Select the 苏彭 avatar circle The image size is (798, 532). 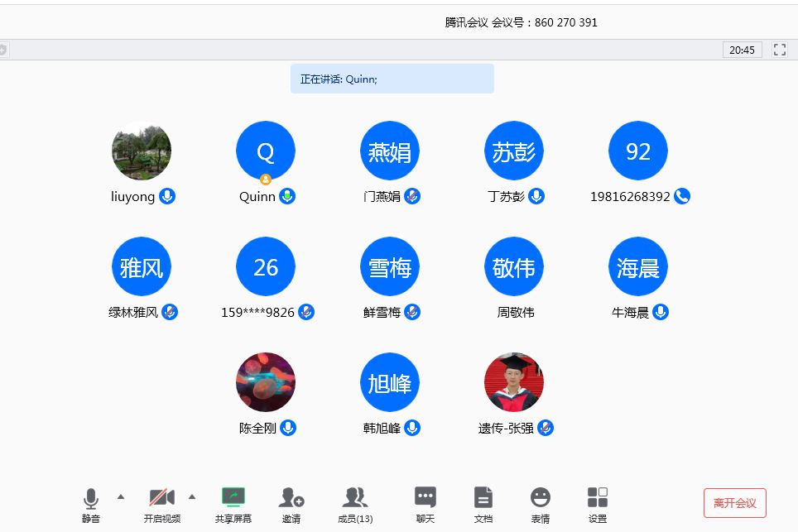514,151
